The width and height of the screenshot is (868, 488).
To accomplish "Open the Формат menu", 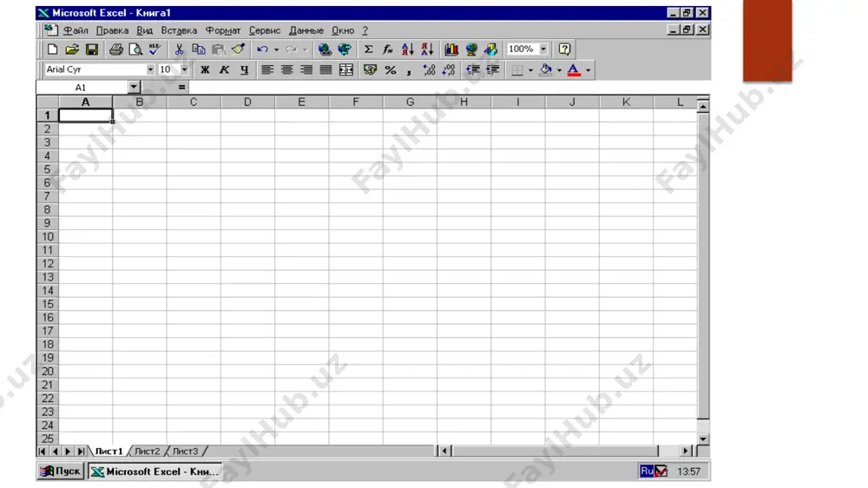I will (223, 30).
